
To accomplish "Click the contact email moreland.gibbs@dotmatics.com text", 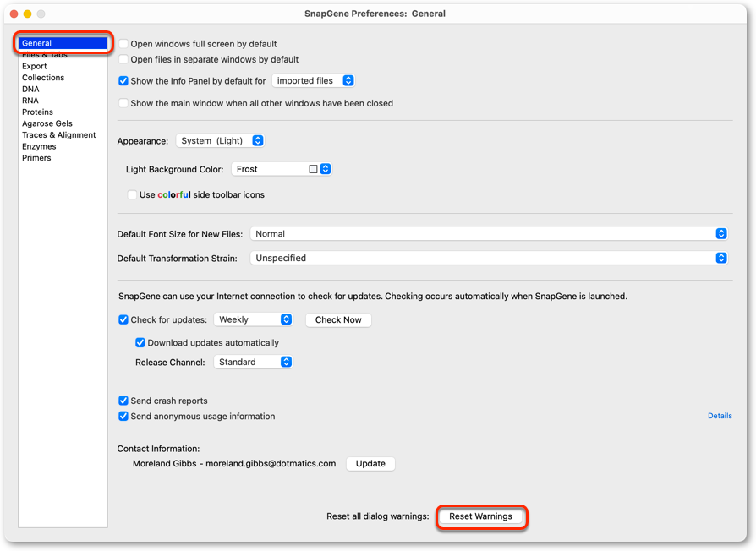I will (x=271, y=464).
